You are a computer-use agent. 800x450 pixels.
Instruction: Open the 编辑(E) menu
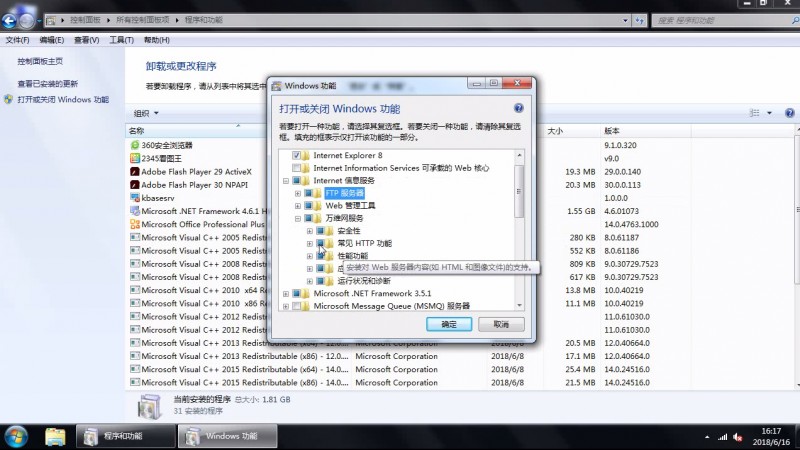[x=52, y=40]
